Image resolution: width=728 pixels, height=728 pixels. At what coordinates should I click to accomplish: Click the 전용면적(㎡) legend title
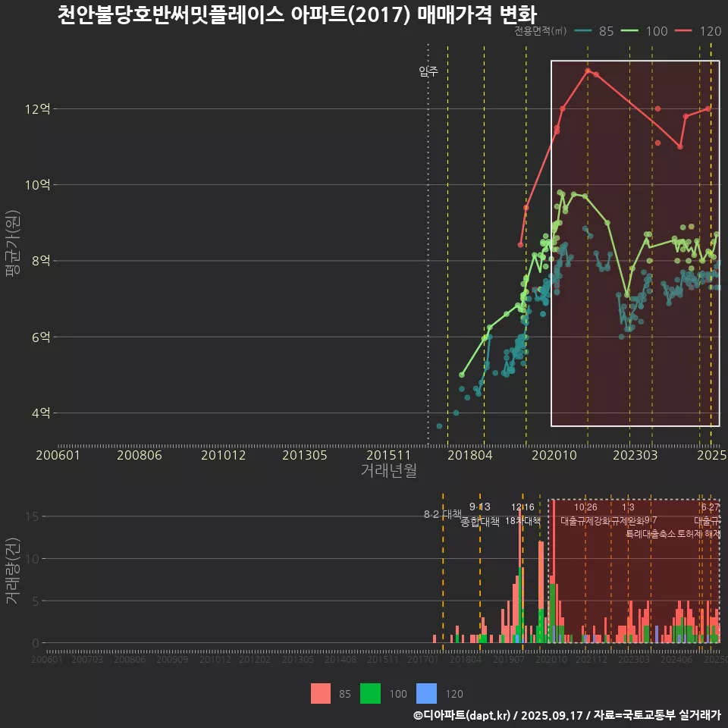(541, 31)
